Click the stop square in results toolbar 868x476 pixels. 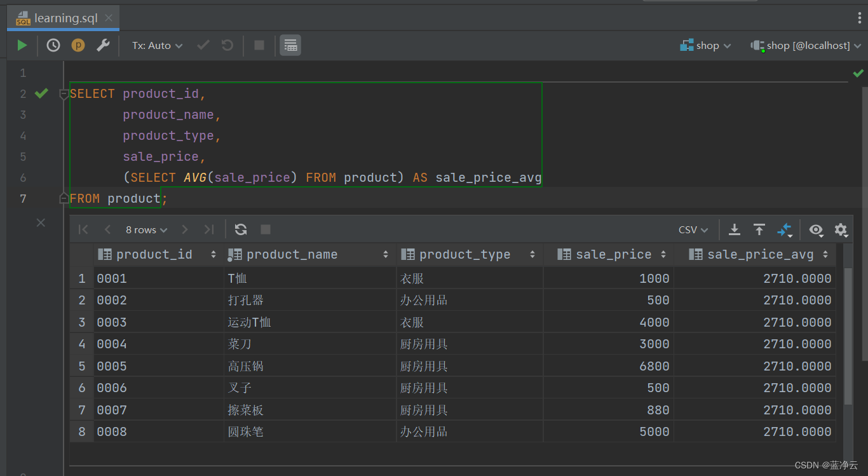[x=266, y=229]
